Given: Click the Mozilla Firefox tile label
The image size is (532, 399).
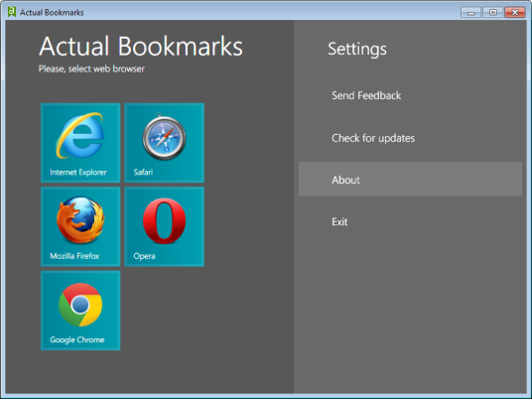Looking at the screenshot, I should (x=74, y=256).
